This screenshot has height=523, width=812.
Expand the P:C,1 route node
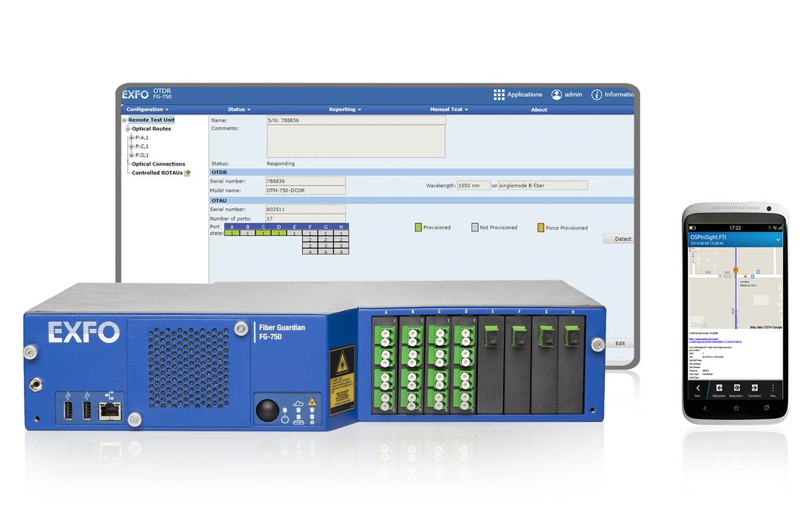tap(132, 147)
